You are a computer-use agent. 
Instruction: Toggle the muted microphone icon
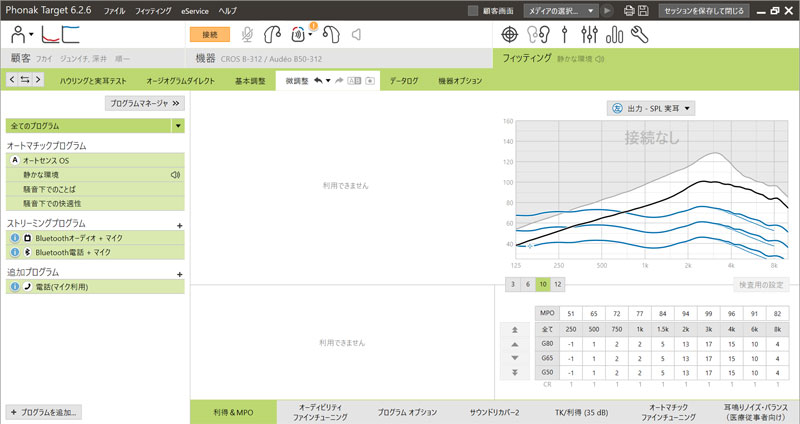[x=247, y=35]
